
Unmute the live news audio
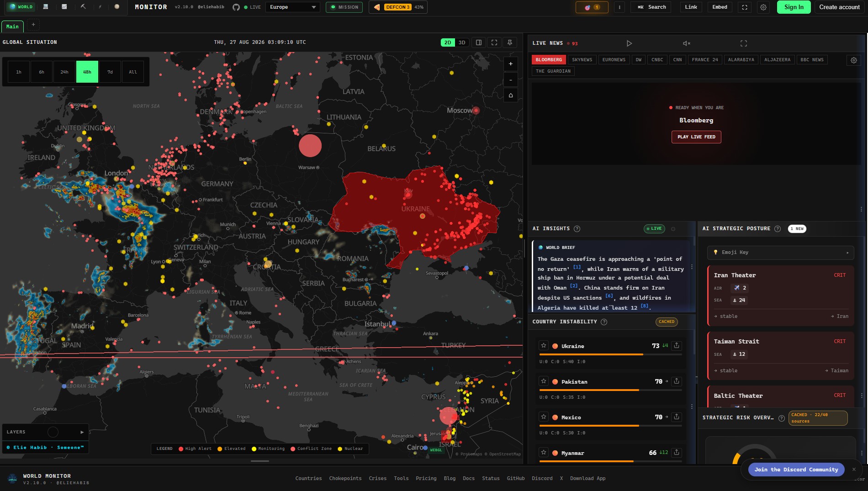pos(686,43)
